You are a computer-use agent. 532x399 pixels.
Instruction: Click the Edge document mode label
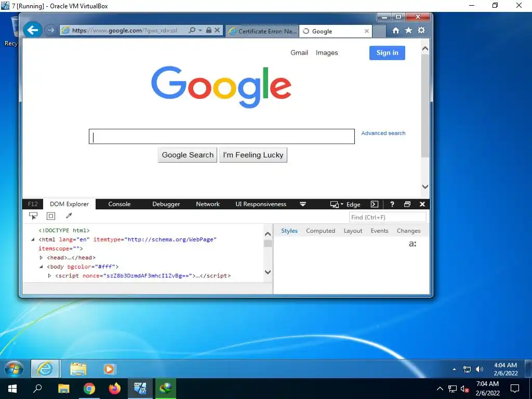(353, 205)
